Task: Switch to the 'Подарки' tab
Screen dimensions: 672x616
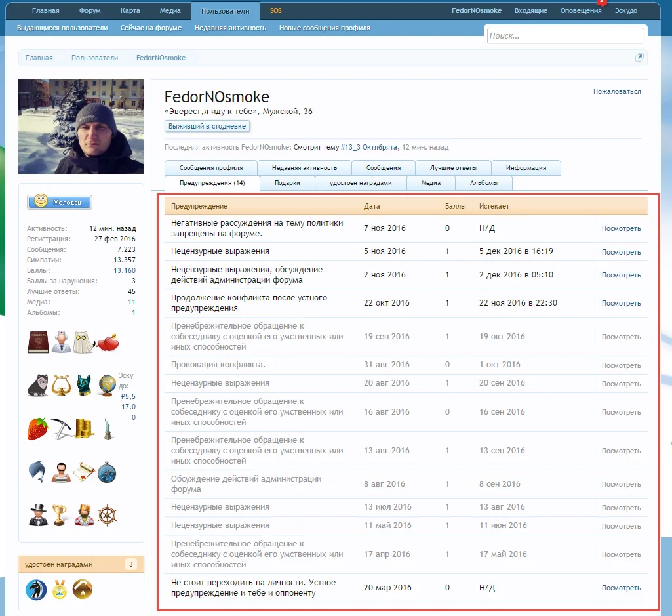Action: click(x=287, y=183)
